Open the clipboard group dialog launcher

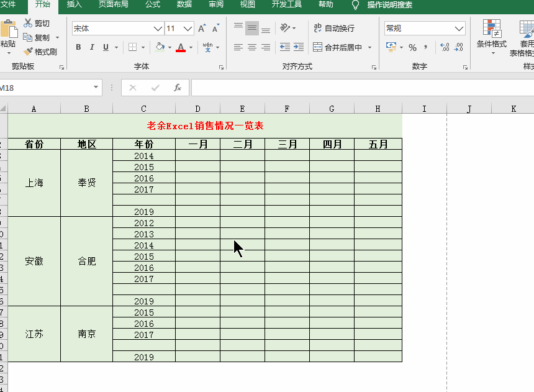pyautogui.click(x=61, y=68)
